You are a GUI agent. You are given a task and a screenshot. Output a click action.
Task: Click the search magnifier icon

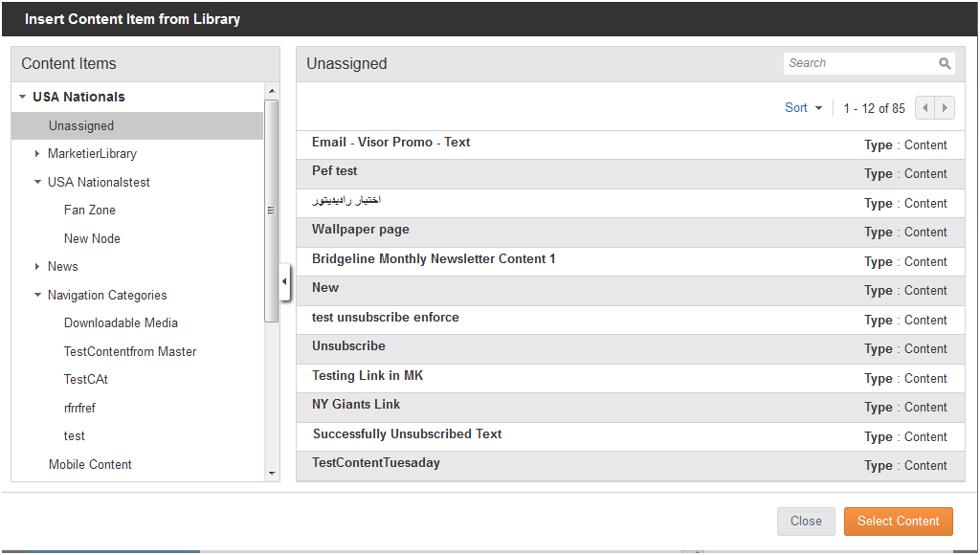(945, 63)
